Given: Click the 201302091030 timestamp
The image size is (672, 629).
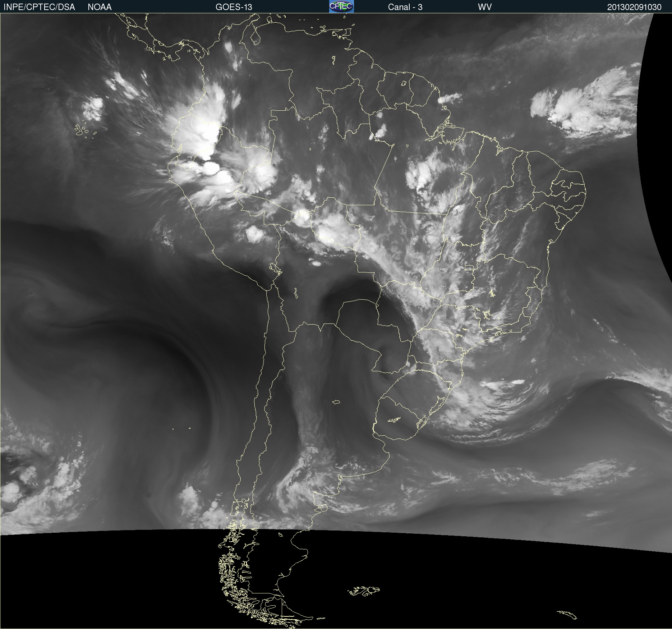Looking at the screenshot, I should click(634, 7).
